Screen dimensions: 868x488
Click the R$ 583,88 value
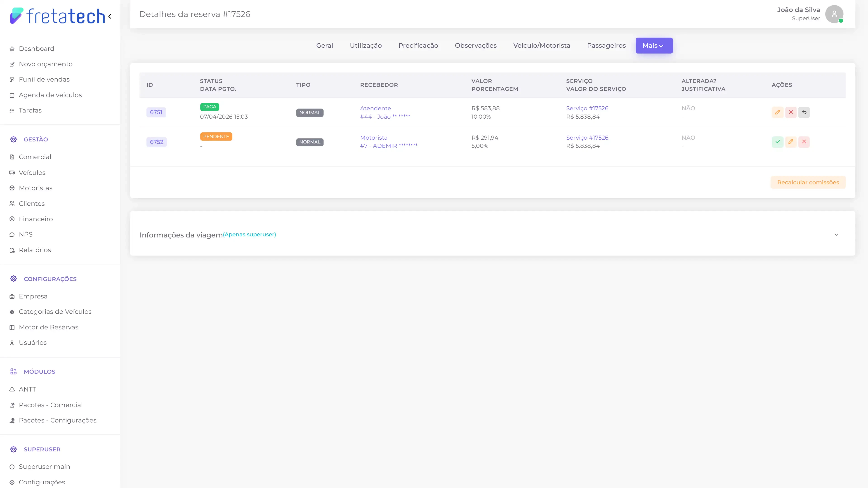pos(486,108)
